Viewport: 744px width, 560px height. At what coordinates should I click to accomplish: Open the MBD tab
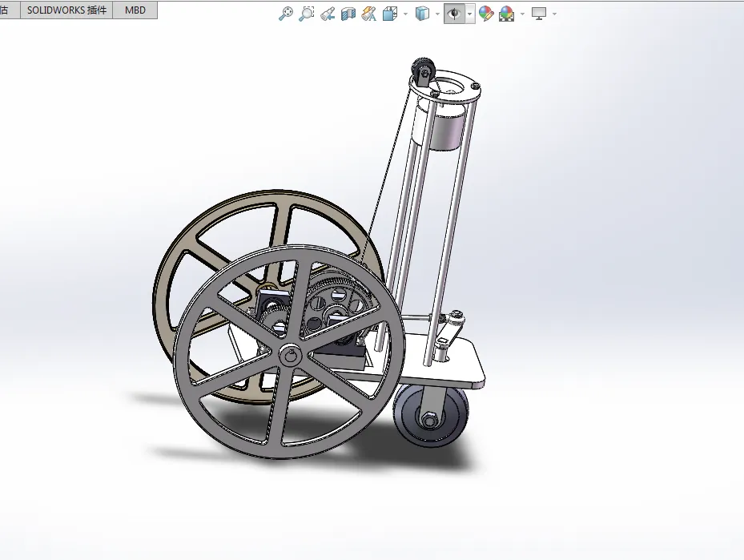(x=135, y=10)
